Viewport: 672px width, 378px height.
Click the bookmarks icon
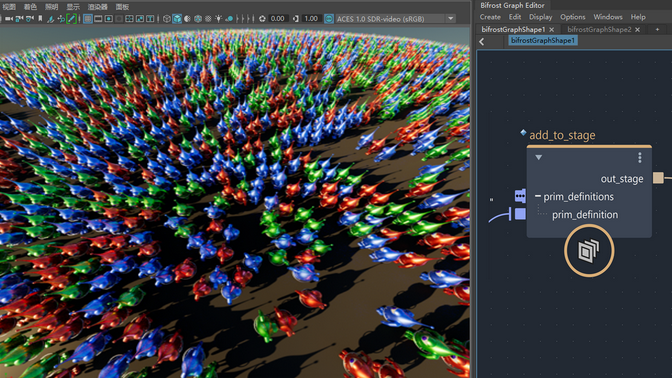pyautogui.click(x=40, y=19)
